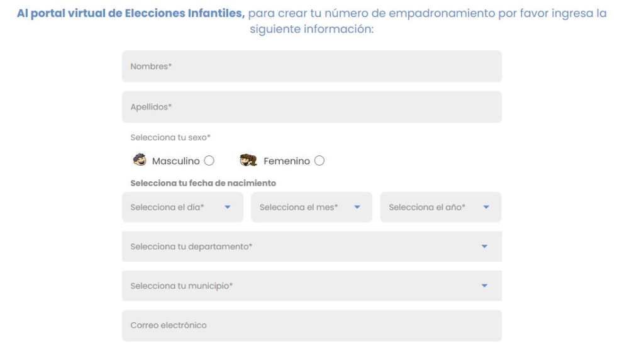Click the arrow icon in the year selector
The height and width of the screenshot is (348, 644).
[486, 207]
